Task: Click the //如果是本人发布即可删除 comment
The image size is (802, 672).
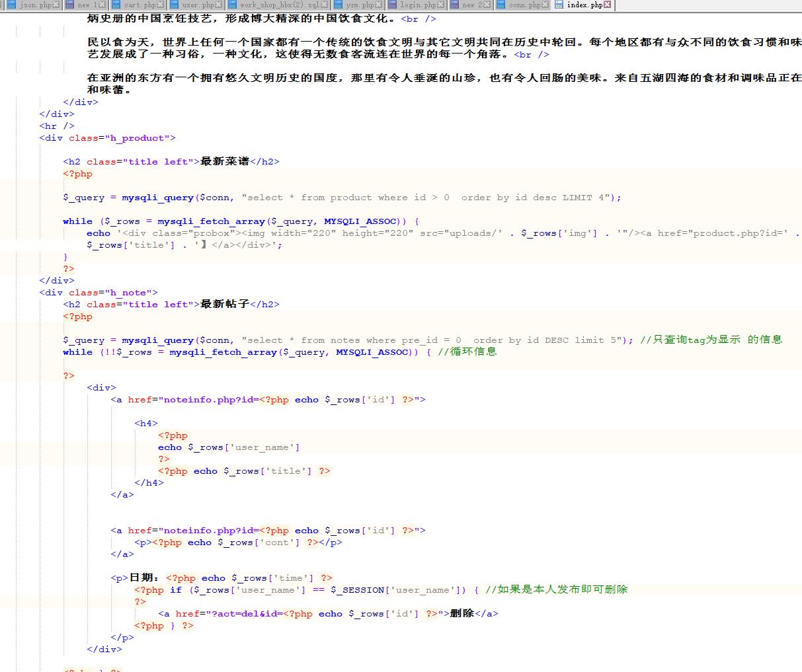Action: click(557, 589)
